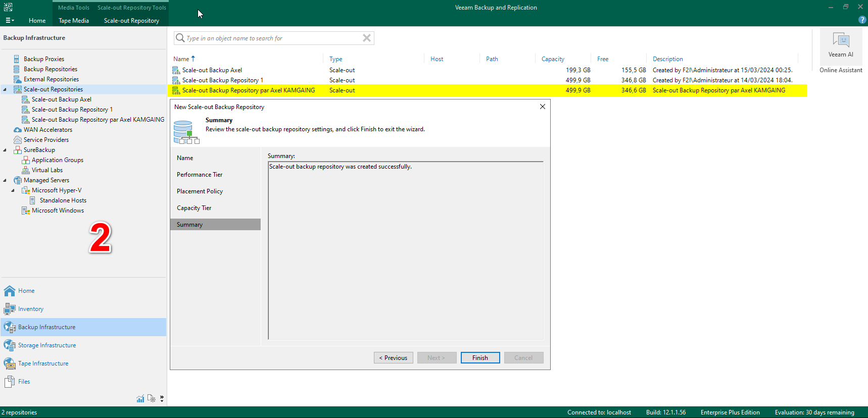Open the main hamburger menu dropdown
The height and width of the screenshot is (418, 868).
(x=10, y=20)
